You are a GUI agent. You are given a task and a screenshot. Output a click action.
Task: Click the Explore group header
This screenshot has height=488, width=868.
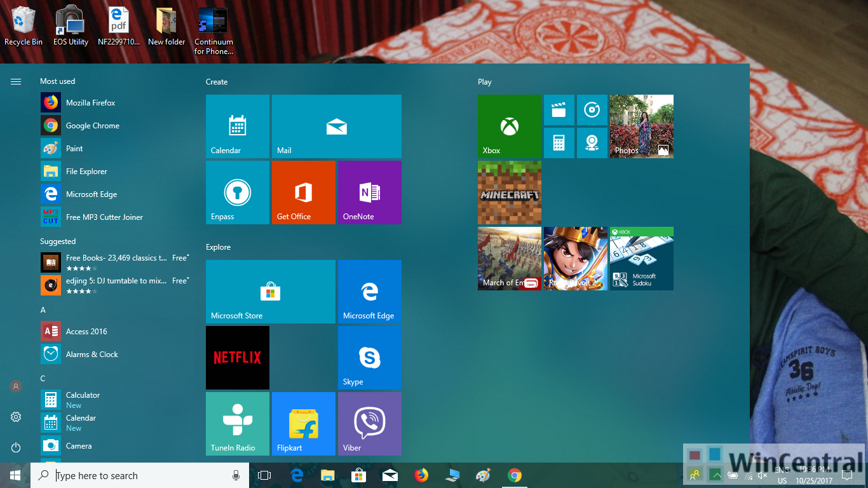pos(218,247)
